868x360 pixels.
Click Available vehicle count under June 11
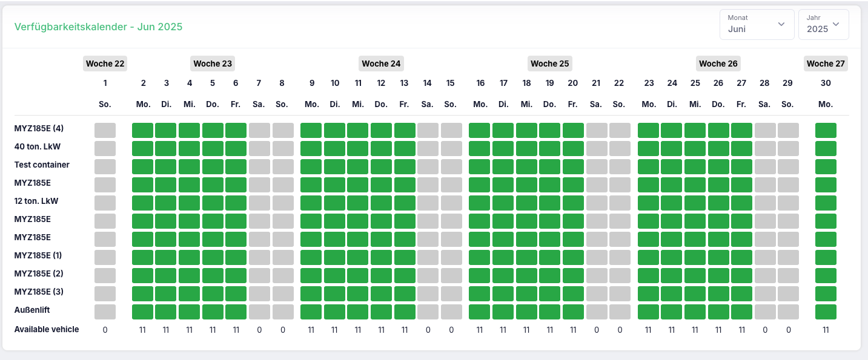pos(358,330)
